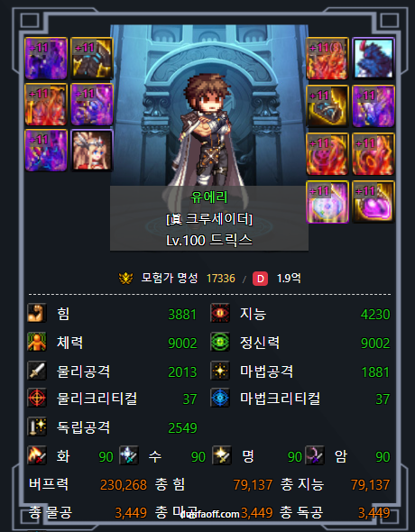Select the spirit (정신력) green eye icon
The width and height of the screenshot is (415, 532).
pos(220,342)
